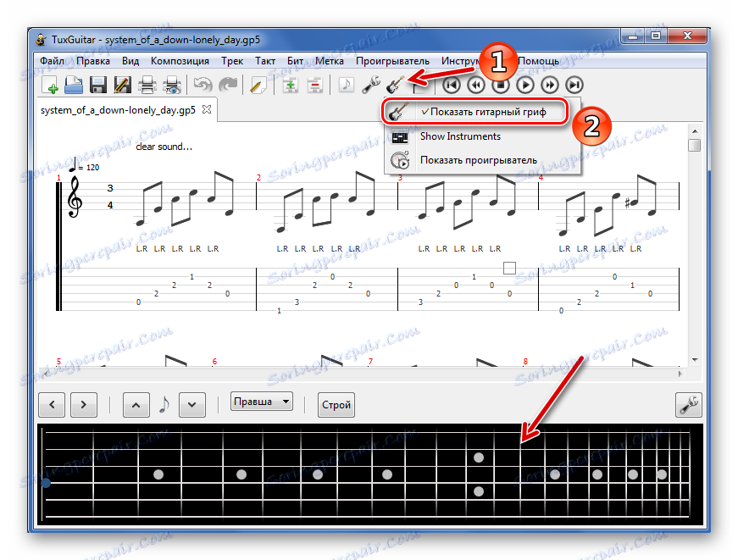The width and height of the screenshot is (738, 560).
Task: Click fretboard next beat arrow button
Action: tap(84, 405)
